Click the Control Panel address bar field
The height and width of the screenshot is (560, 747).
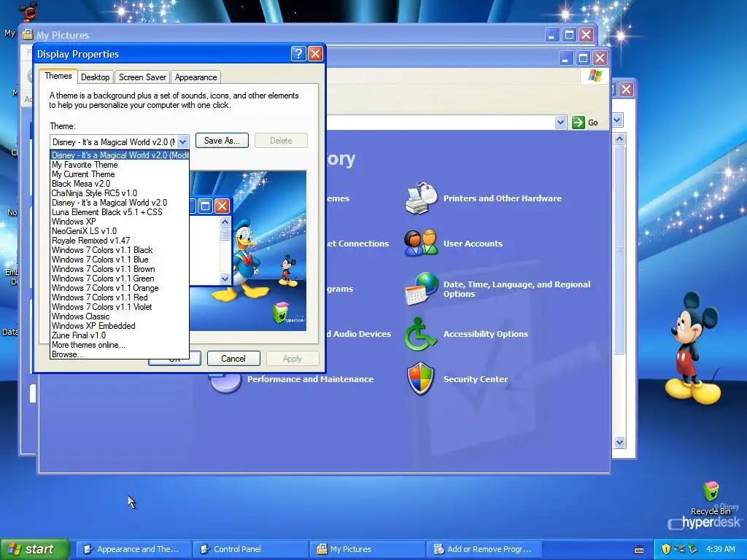(441, 122)
